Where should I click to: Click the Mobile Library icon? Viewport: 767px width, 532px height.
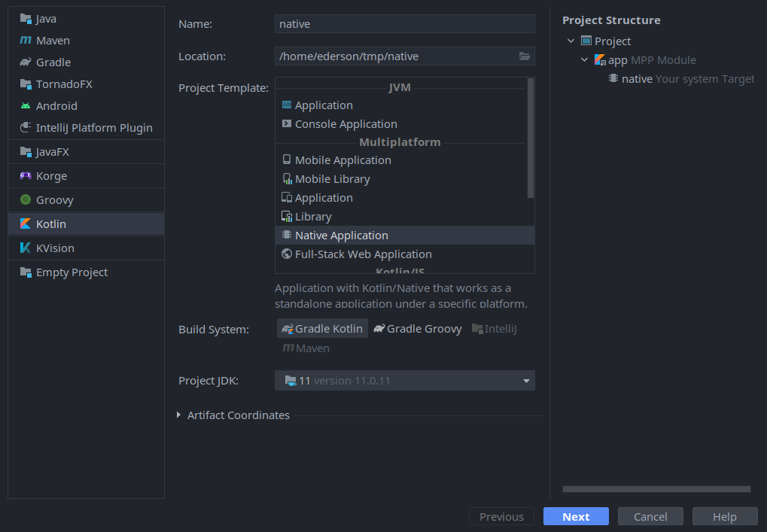pyautogui.click(x=287, y=179)
